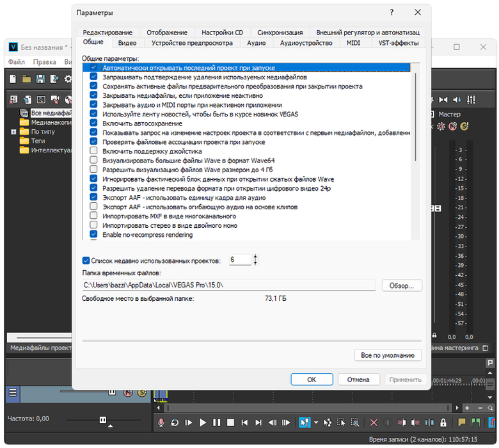Go to Start in the transport bar
The width and height of the screenshot is (499, 448).
click(x=244, y=422)
